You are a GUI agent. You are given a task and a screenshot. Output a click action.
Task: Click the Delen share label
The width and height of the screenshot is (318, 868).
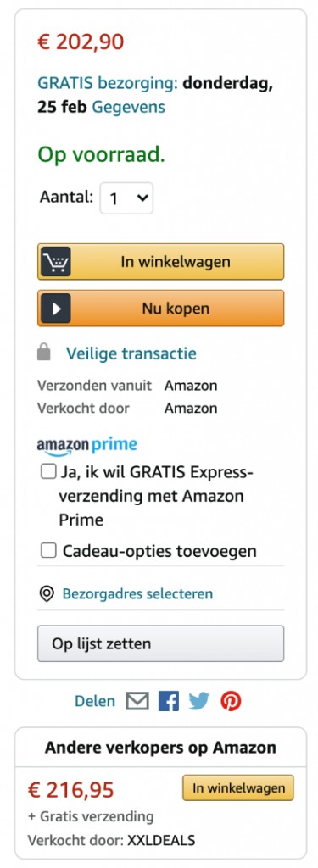click(x=95, y=701)
